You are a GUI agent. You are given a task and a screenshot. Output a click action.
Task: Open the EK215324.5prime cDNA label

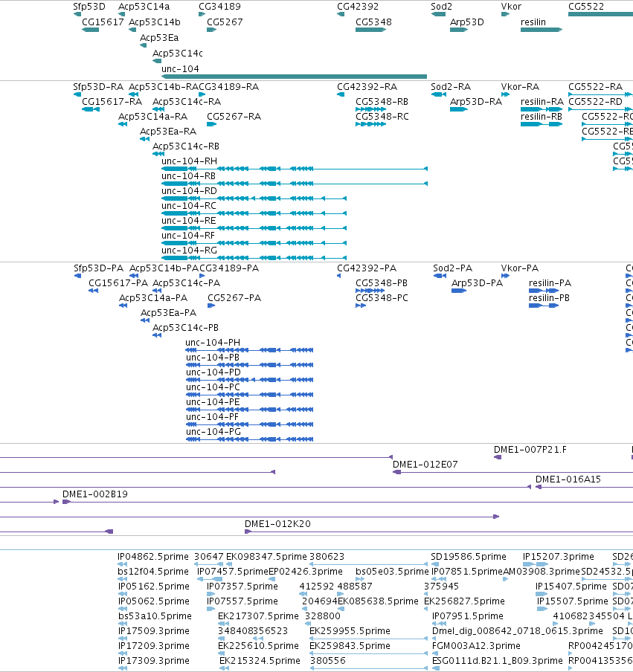(260, 661)
